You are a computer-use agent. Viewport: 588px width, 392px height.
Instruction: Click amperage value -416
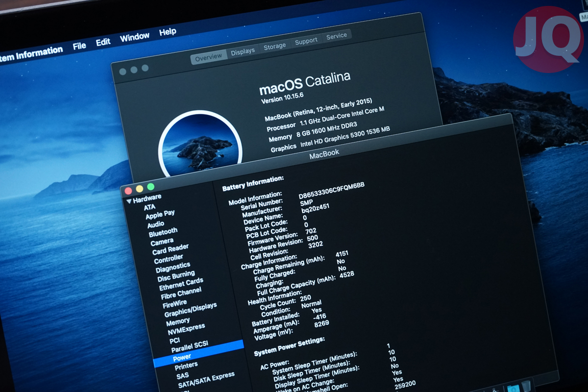pos(320,317)
